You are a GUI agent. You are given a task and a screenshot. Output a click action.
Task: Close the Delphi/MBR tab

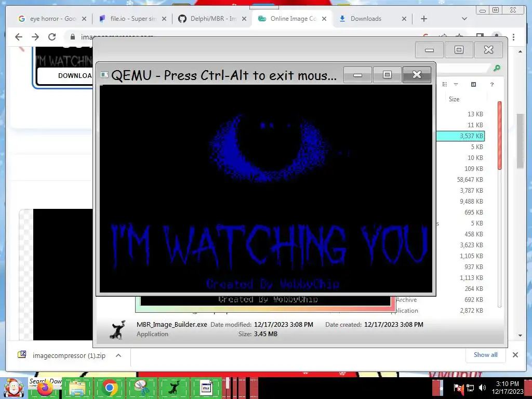244,19
